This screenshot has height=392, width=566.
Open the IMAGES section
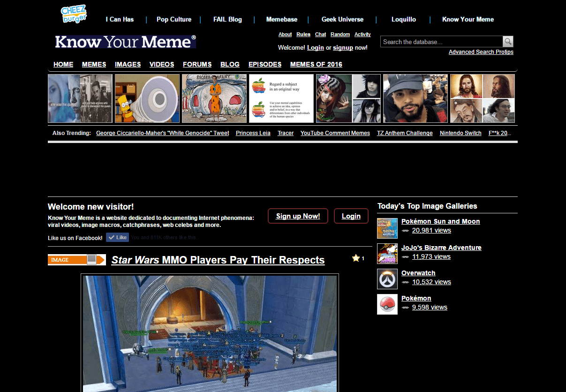128,64
